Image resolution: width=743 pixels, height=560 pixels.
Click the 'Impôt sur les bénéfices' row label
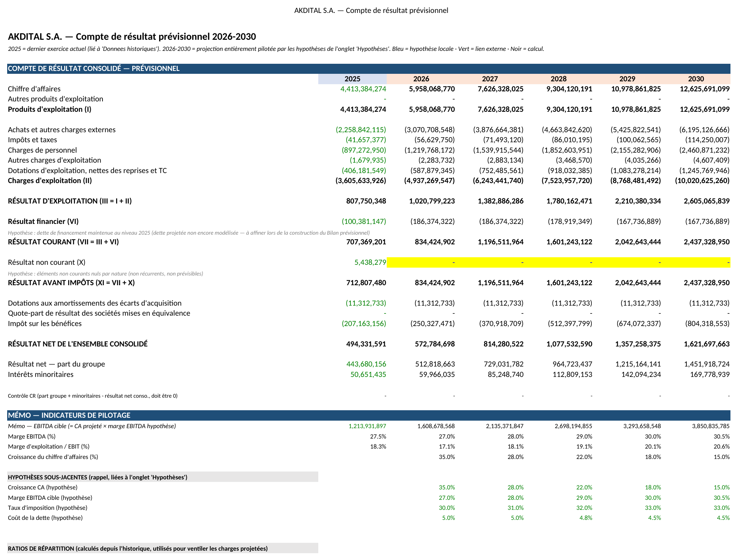(x=45, y=324)
